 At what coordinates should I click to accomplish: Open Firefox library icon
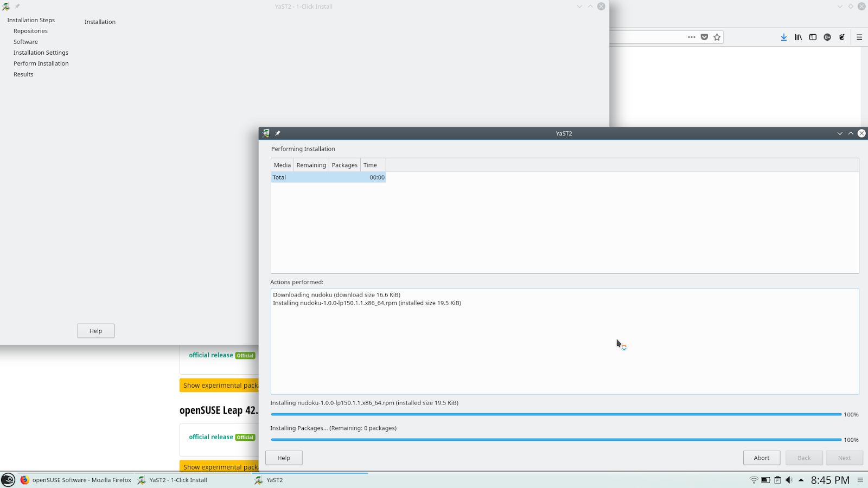point(799,37)
